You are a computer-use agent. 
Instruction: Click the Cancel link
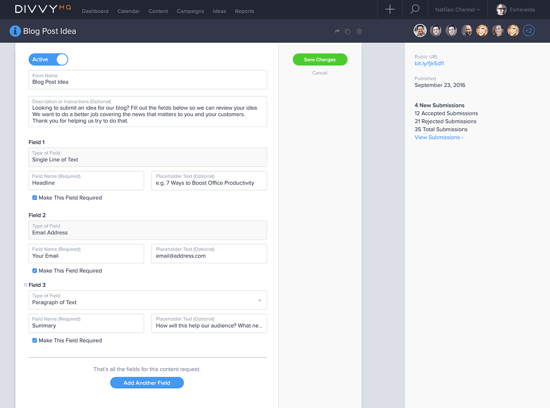pos(320,73)
